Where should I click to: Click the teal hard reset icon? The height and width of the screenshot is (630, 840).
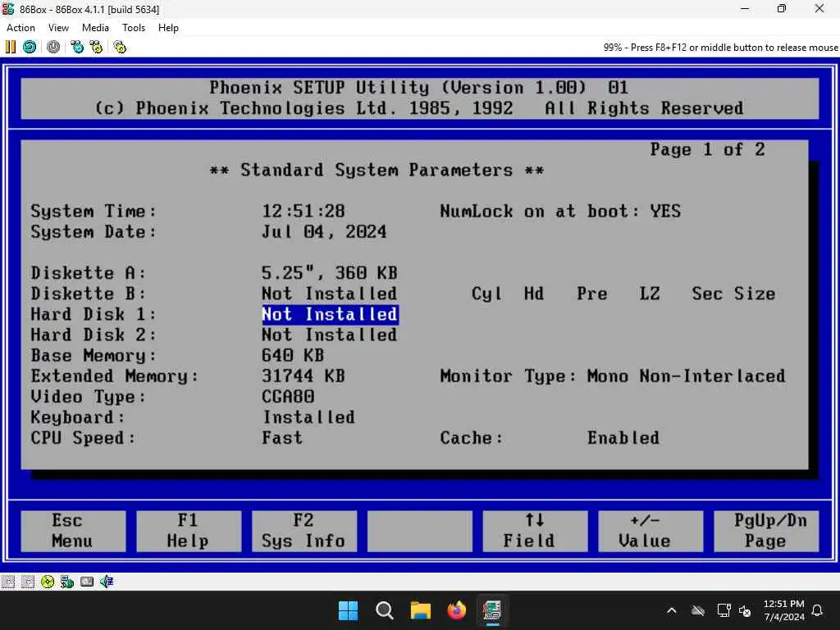[x=30, y=47]
